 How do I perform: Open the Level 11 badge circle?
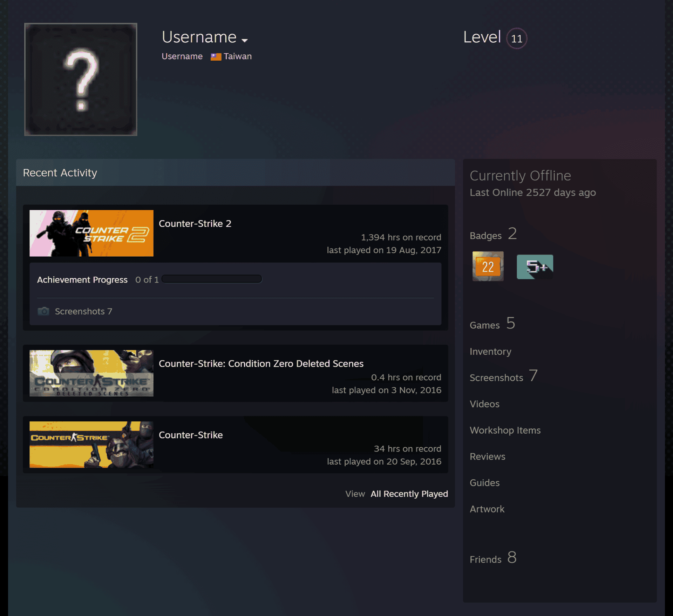click(516, 38)
